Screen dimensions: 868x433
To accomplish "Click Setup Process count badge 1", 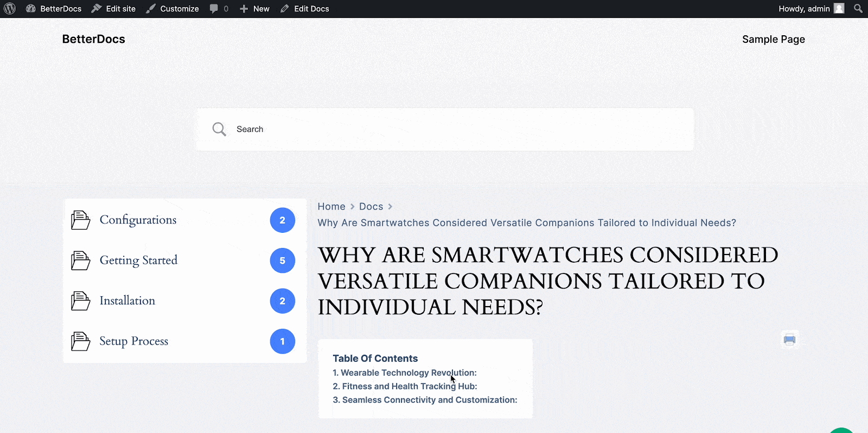I will click(282, 341).
